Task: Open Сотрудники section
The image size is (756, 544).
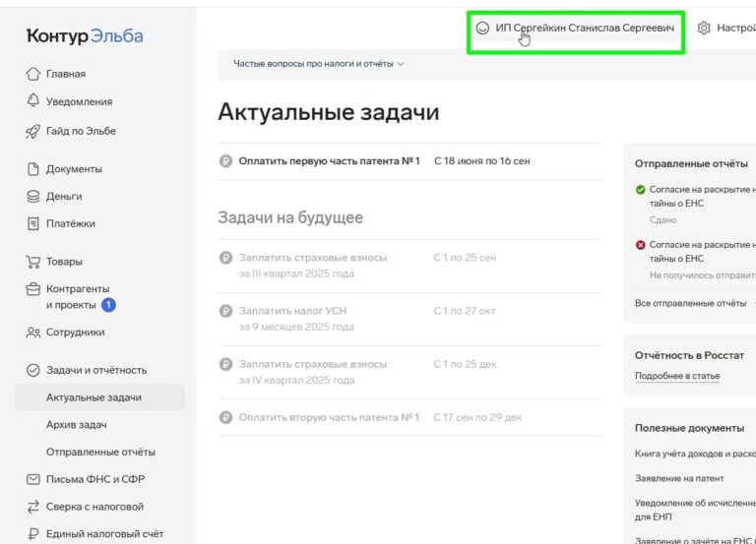Action: click(75, 332)
